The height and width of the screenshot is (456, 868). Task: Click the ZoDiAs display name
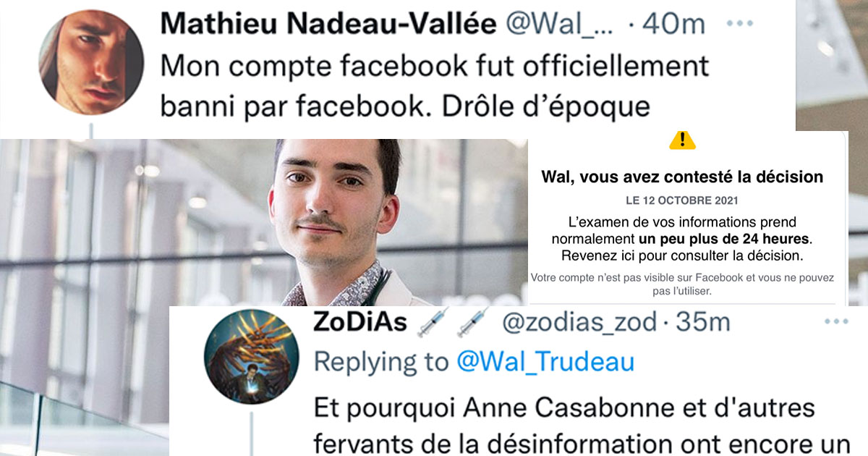tap(360, 322)
